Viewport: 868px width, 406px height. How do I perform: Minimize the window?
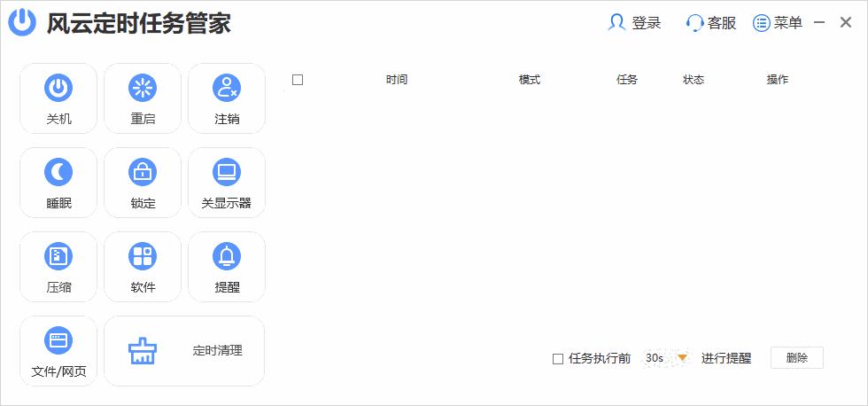(x=820, y=23)
